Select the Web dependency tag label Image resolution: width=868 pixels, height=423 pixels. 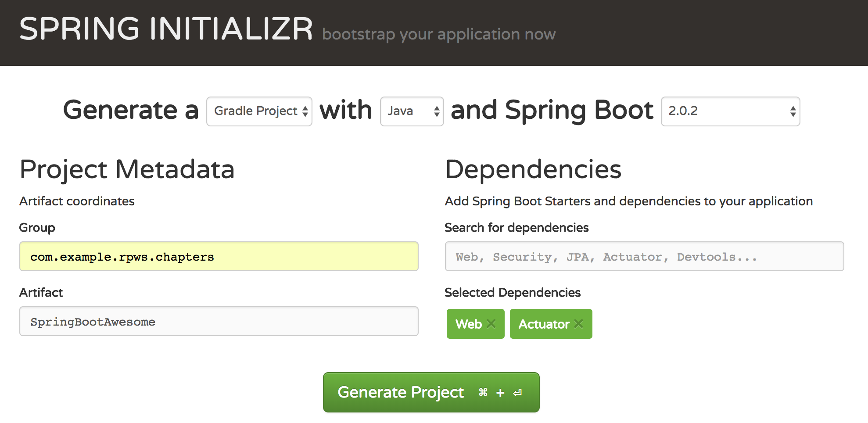coord(469,324)
